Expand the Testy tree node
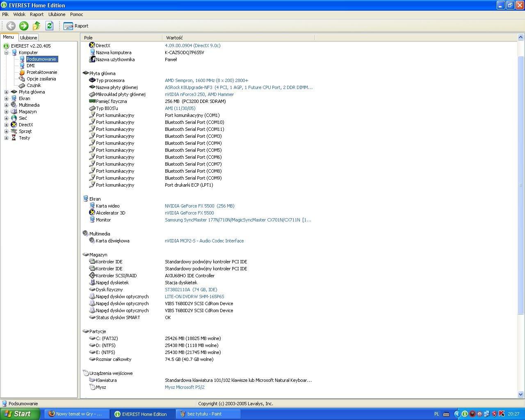Screen dimensions: 525x420 click(6, 138)
